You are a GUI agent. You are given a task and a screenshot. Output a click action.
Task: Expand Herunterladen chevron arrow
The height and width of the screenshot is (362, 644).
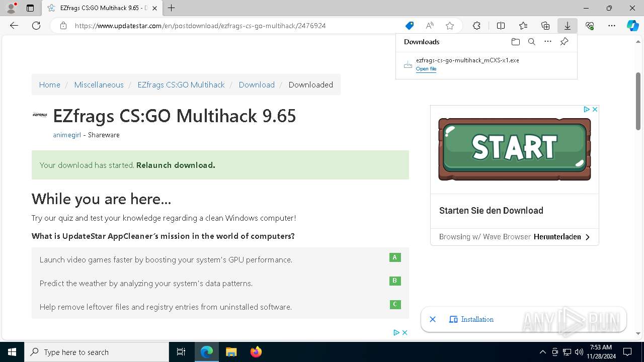588,237
